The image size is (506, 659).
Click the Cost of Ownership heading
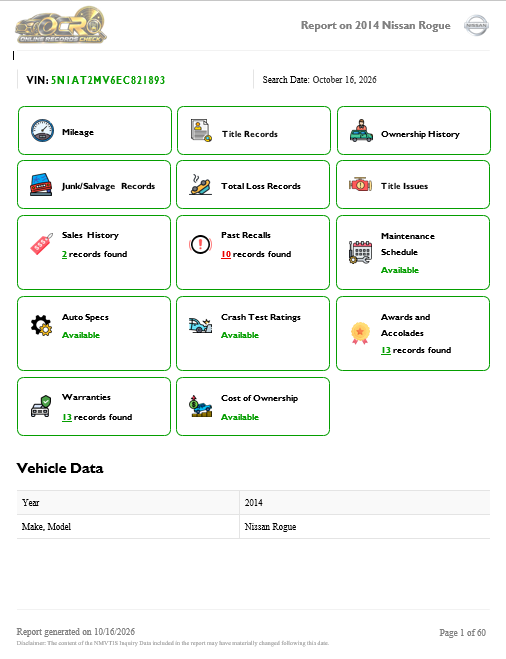pyautogui.click(x=260, y=398)
